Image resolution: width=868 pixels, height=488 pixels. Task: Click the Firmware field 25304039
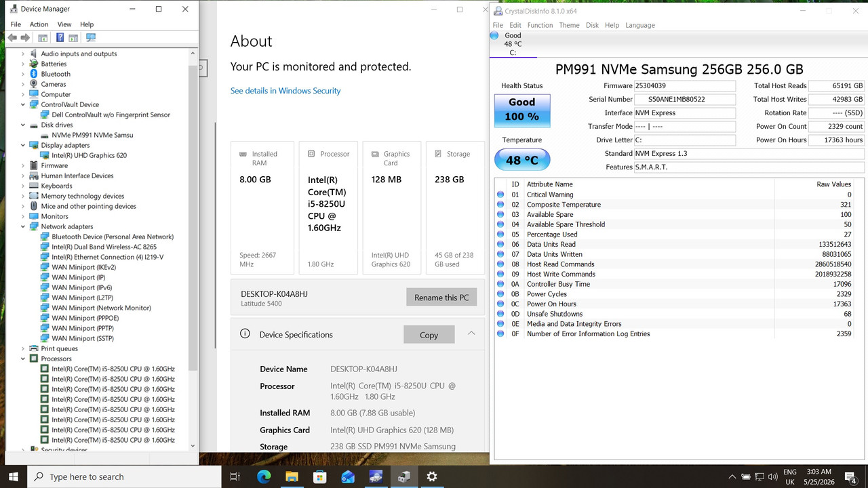pos(684,86)
